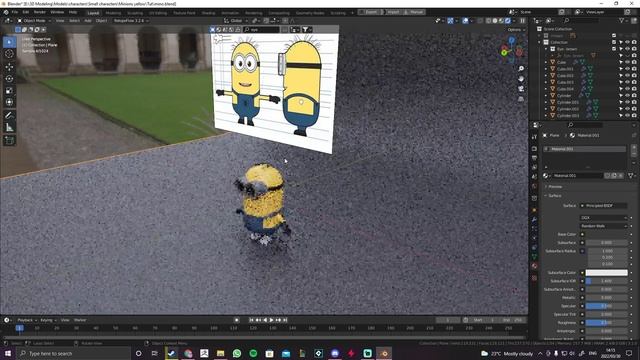The height and width of the screenshot is (360, 640).
Task: Select the Cursor tool in viewport toolbar
Action: [x=9, y=54]
